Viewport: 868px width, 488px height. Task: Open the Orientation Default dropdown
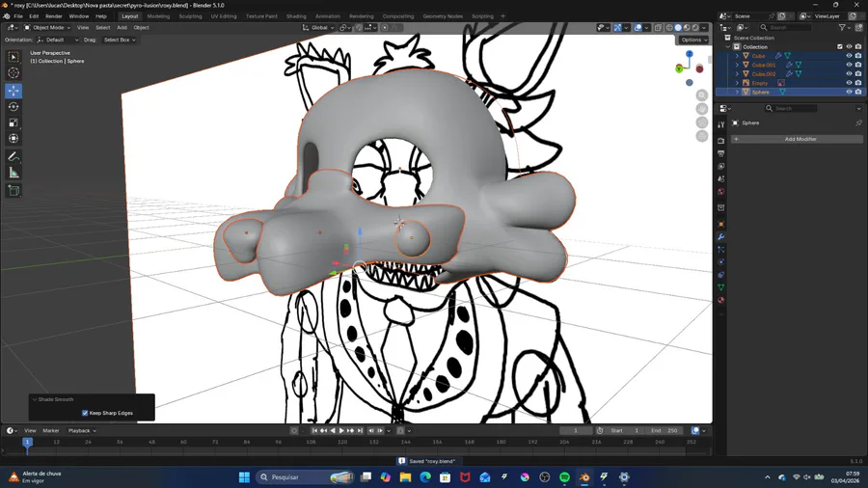(x=58, y=40)
